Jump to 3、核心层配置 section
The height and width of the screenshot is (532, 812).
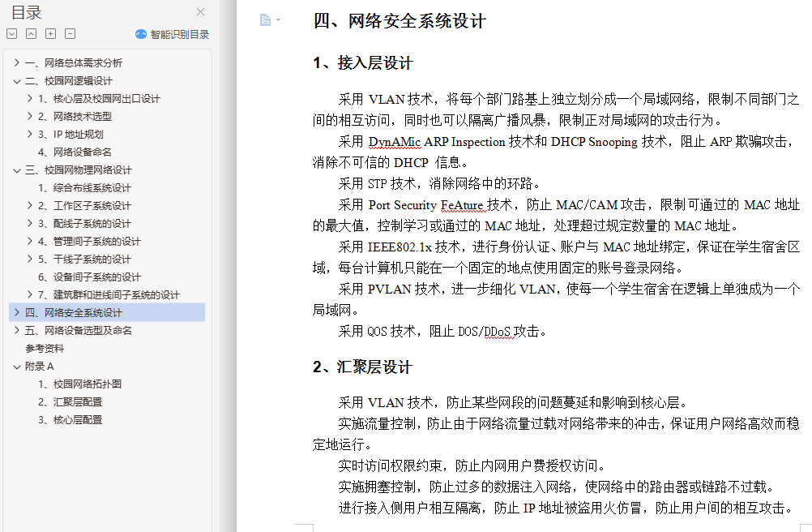pyautogui.click(x=70, y=419)
